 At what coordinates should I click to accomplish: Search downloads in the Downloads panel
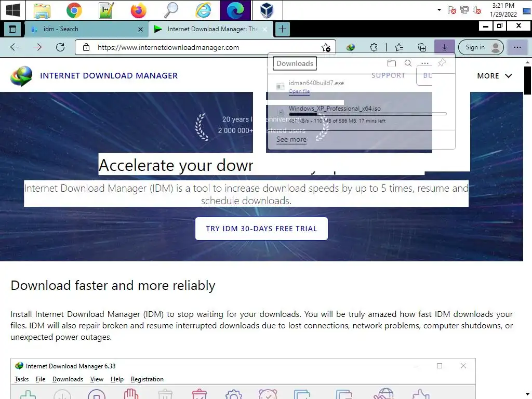click(x=408, y=63)
